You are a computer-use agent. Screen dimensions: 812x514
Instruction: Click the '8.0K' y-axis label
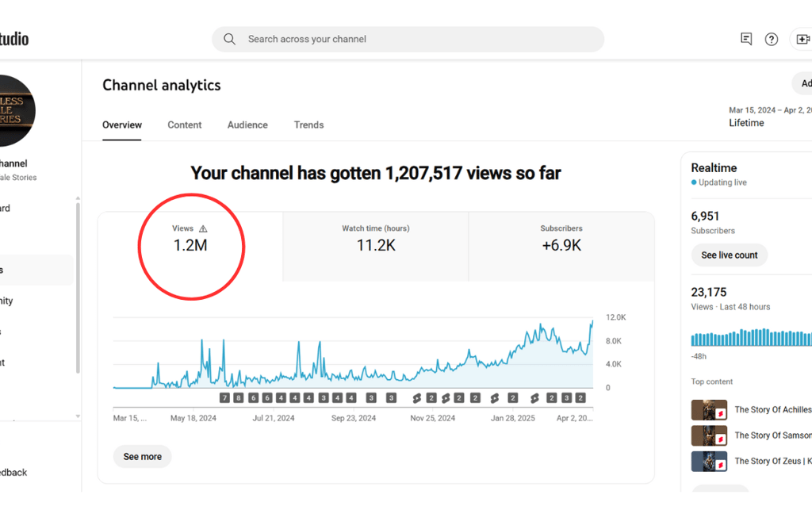click(614, 341)
